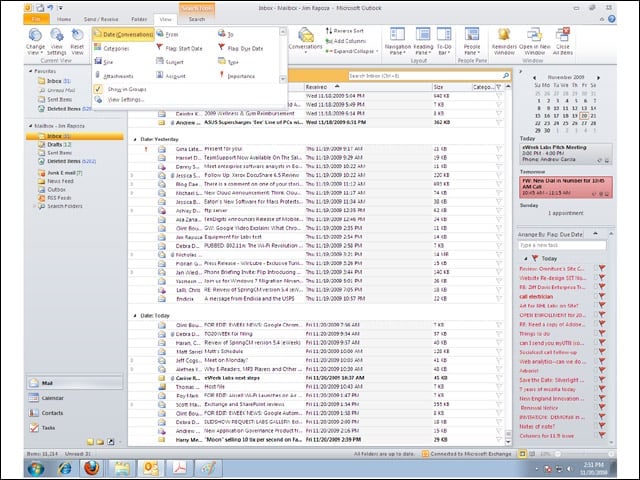Screen dimensions: 640x480
Task: Open the Navigation Pane dropdown
Action: pyautogui.click(x=398, y=42)
